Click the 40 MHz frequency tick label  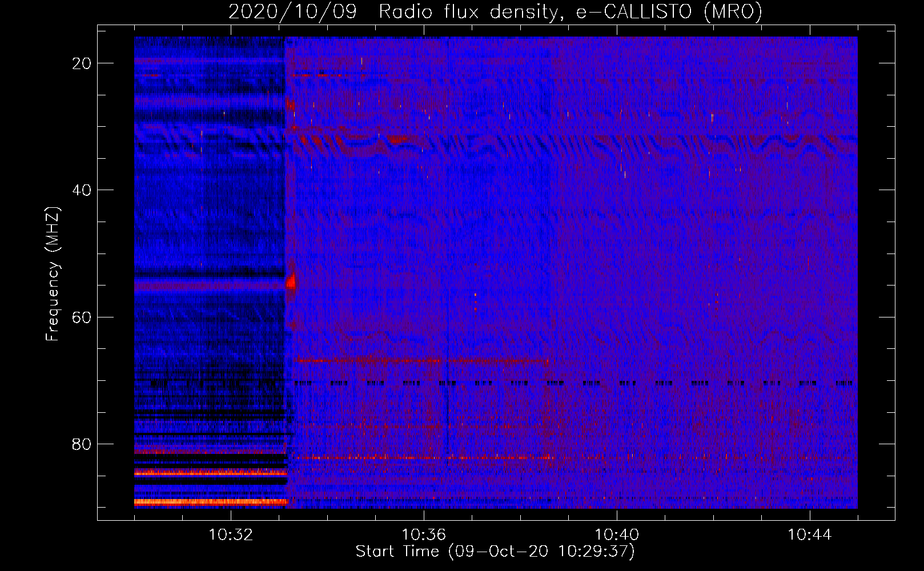pyautogui.click(x=82, y=190)
